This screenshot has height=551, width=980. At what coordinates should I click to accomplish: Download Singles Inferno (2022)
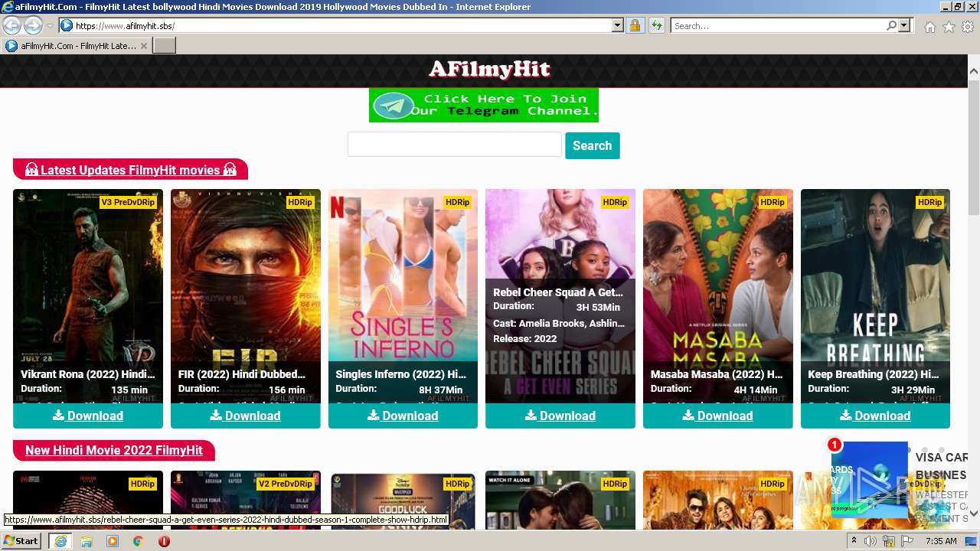(x=403, y=416)
